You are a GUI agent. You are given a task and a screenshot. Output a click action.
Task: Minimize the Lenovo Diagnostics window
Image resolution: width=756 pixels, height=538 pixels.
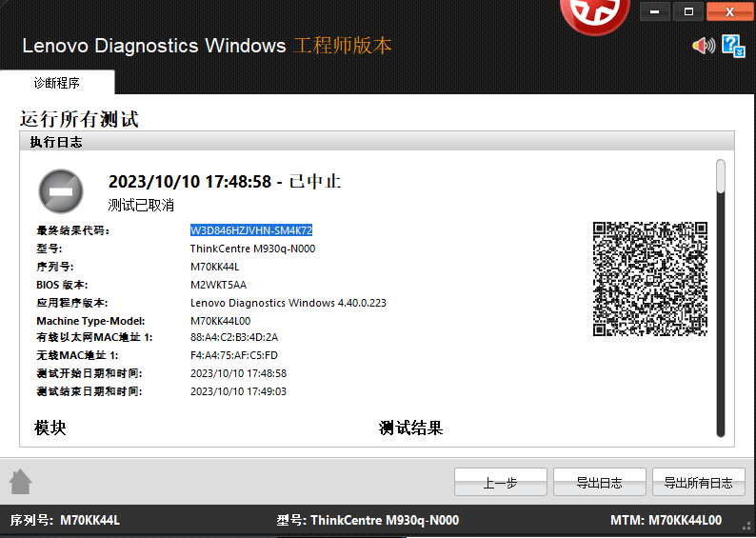654,11
